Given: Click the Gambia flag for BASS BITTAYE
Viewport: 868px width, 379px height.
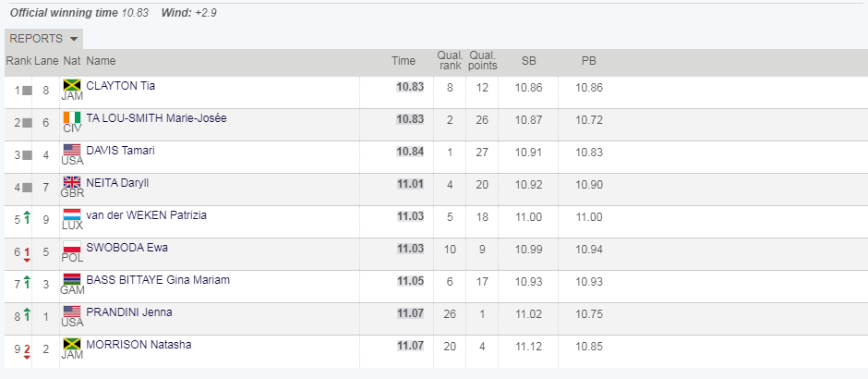Looking at the screenshot, I should point(72,280).
